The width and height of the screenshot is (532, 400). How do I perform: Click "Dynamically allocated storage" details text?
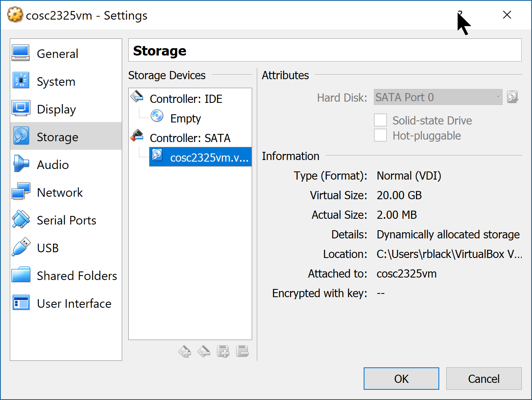click(x=448, y=234)
